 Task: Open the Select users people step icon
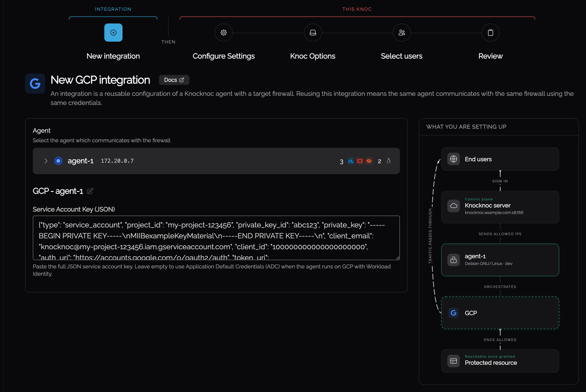402,33
